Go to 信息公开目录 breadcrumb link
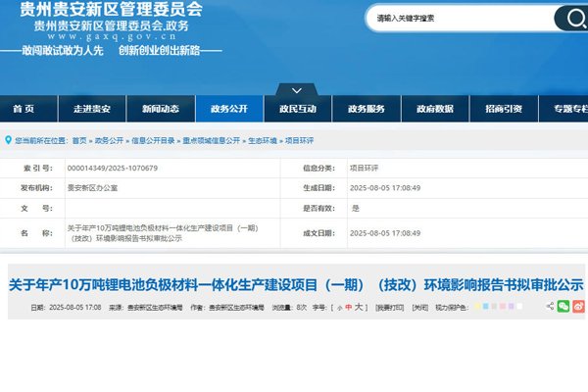 tap(153, 141)
